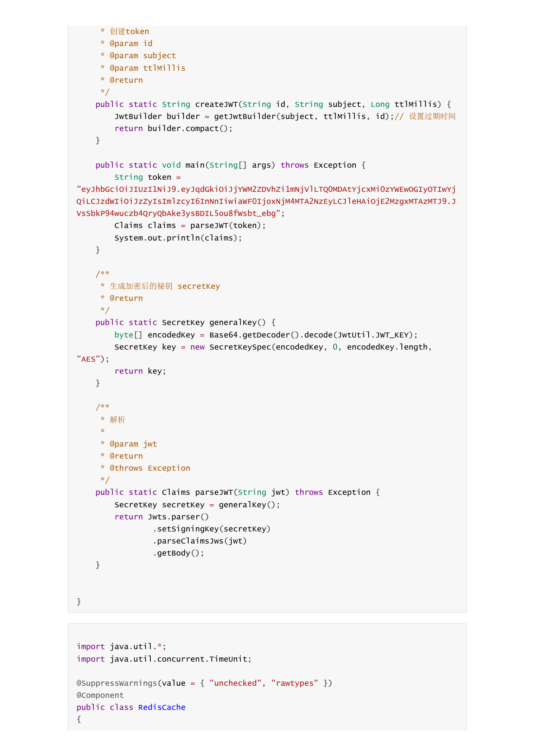Click the System.out.println(claims) line
534x756 pixels.
point(178,238)
